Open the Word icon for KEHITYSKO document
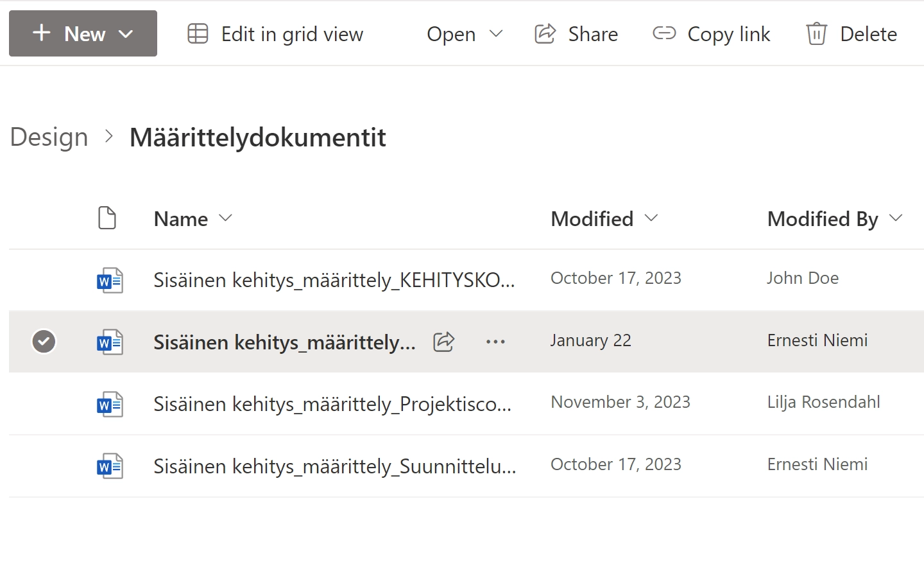 (109, 279)
